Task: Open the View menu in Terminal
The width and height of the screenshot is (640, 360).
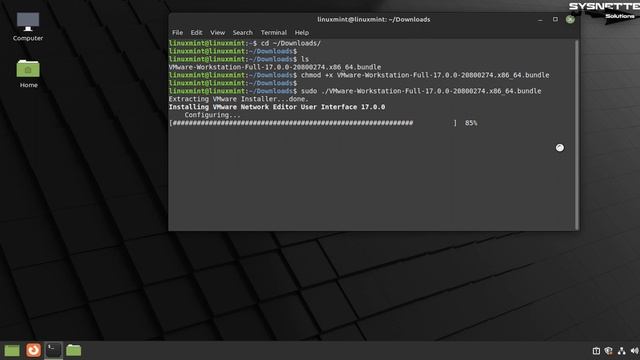Action: pos(218,32)
